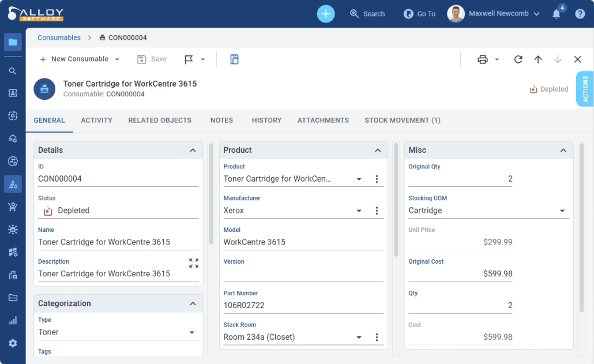Expand the Description field to fullscreen

[194, 262]
